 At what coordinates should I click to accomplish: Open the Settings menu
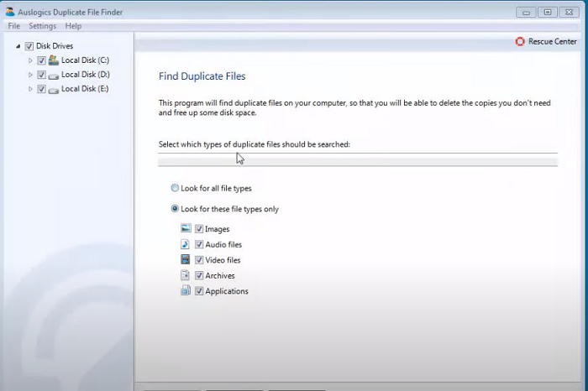coord(42,26)
